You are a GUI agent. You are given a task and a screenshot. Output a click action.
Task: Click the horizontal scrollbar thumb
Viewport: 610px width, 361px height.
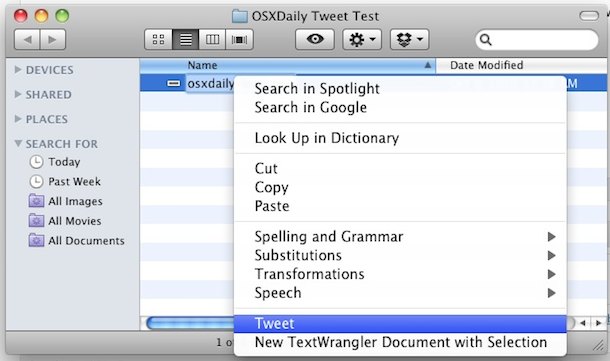(x=191, y=323)
